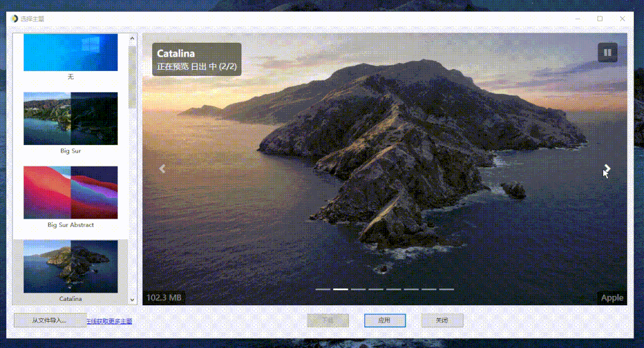
Task: Click the Big Sur Abstract label text
Action: pyautogui.click(x=70, y=225)
